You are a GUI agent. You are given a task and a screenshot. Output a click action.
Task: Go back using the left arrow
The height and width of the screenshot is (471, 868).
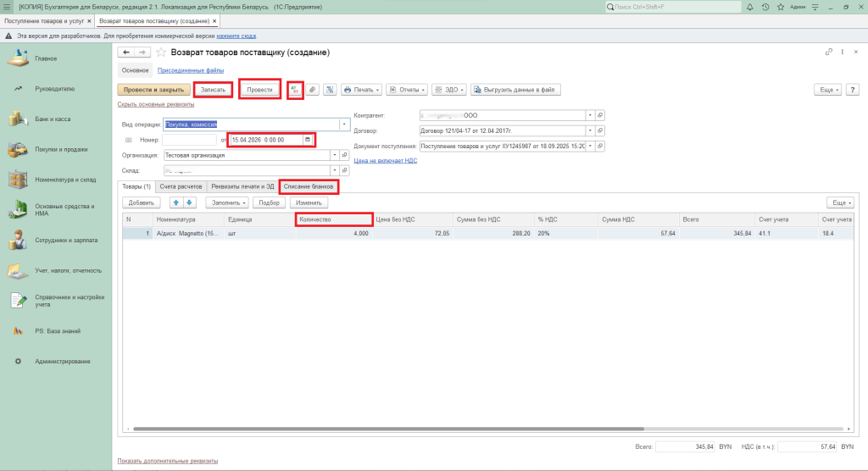click(126, 53)
